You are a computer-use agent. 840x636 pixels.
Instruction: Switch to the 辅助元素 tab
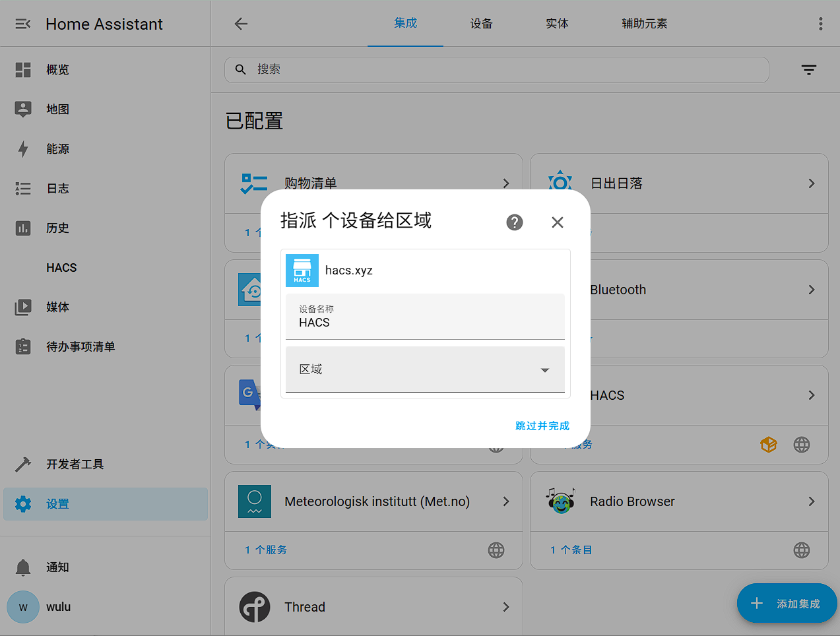tap(644, 24)
